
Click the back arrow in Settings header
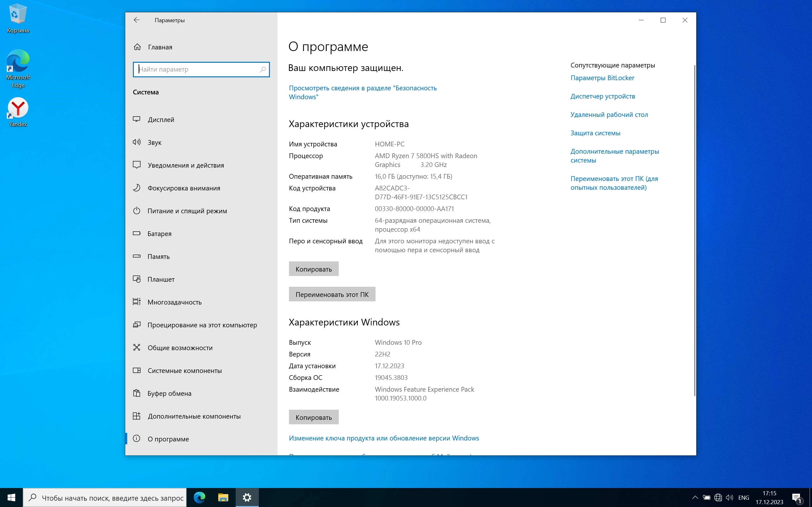[137, 20]
